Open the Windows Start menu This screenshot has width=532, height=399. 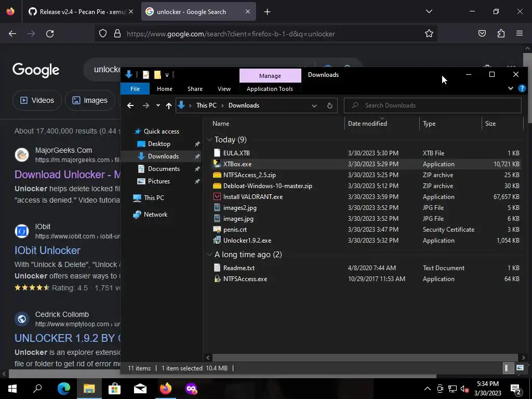(12, 389)
